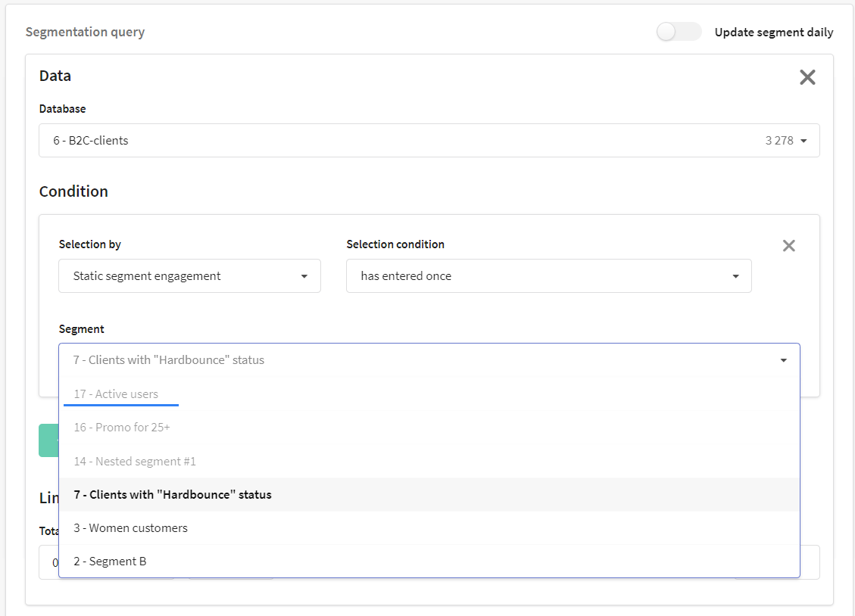Select '17 - Active users' option
This screenshot has height=616, width=855.
[x=116, y=394]
